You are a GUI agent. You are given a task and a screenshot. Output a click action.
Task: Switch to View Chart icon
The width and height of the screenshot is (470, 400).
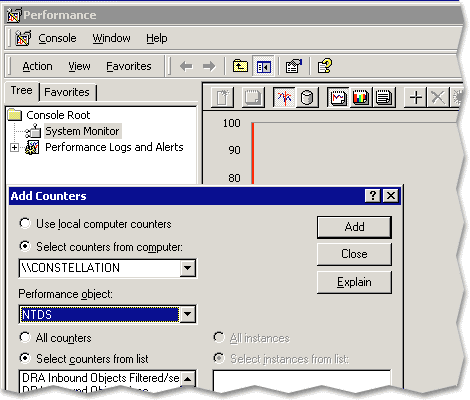point(338,98)
